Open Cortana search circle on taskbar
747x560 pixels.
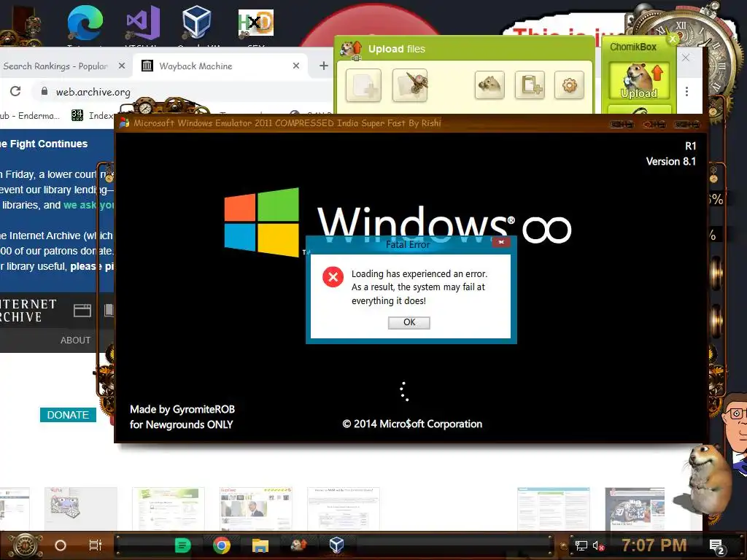tap(61, 545)
